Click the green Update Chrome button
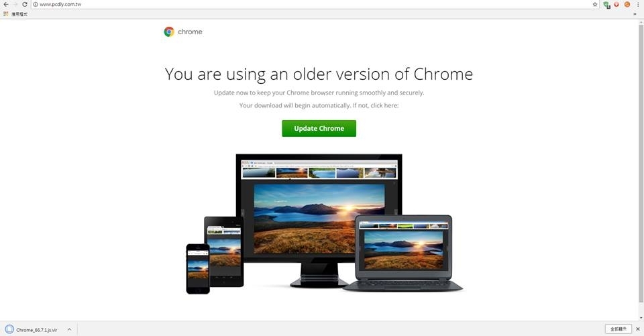The image size is (644, 336). pos(319,128)
